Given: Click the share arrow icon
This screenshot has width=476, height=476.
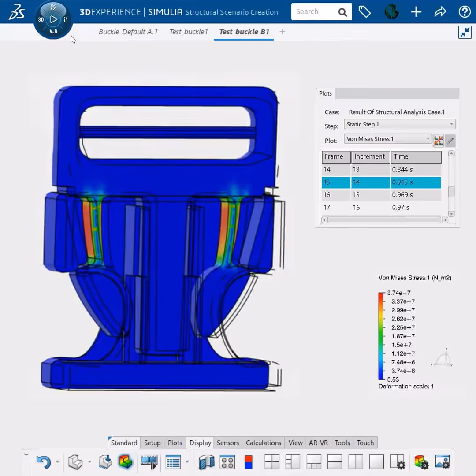Looking at the screenshot, I should tap(440, 12).
